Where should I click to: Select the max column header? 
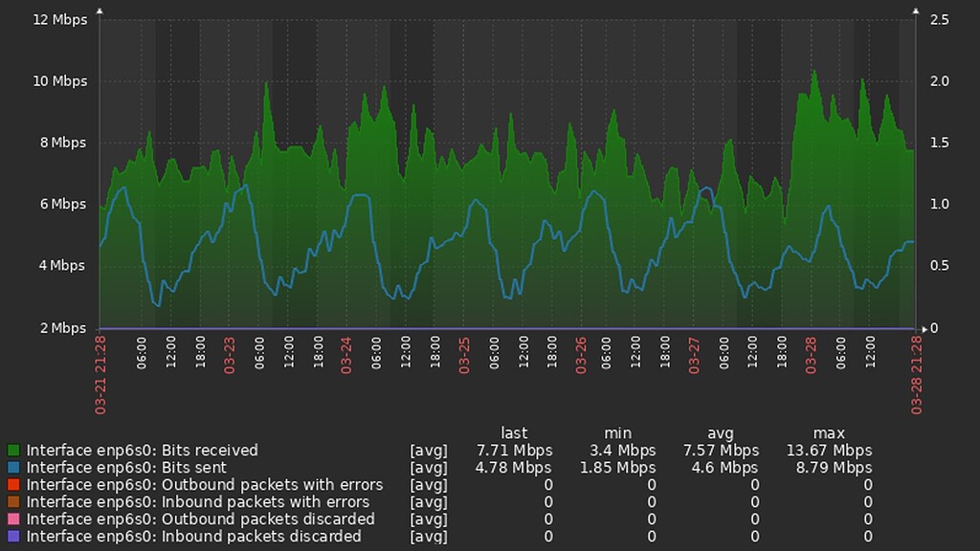[x=829, y=432]
